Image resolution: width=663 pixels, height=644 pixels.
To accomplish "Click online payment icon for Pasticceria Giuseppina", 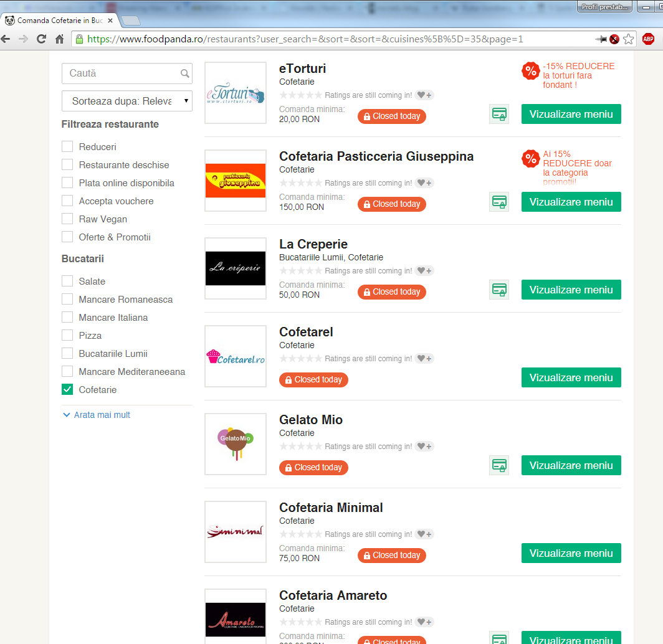I will (x=499, y=202).
